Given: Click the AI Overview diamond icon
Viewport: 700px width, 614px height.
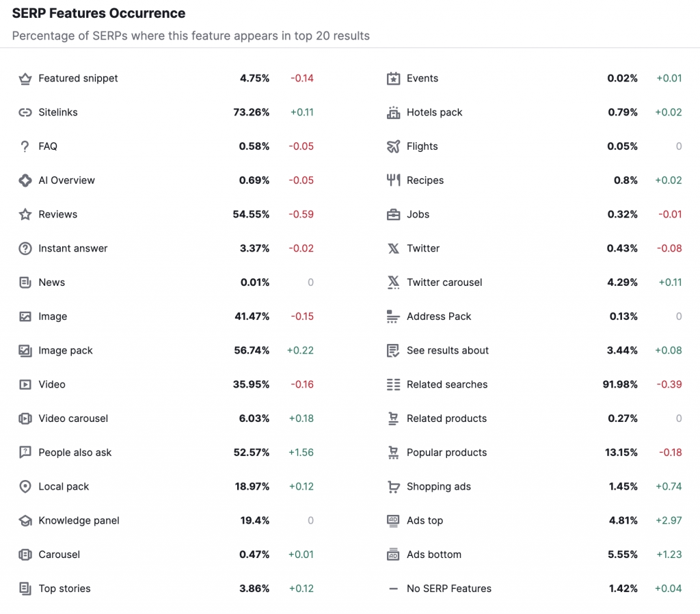Looking at the screenshot, I should (25, 180).
